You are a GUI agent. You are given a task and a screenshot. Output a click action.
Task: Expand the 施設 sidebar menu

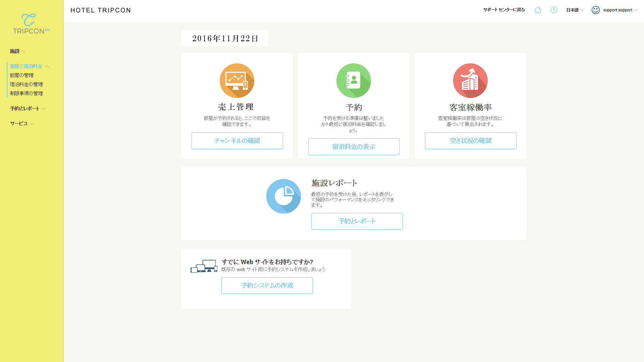pos(18,51)
